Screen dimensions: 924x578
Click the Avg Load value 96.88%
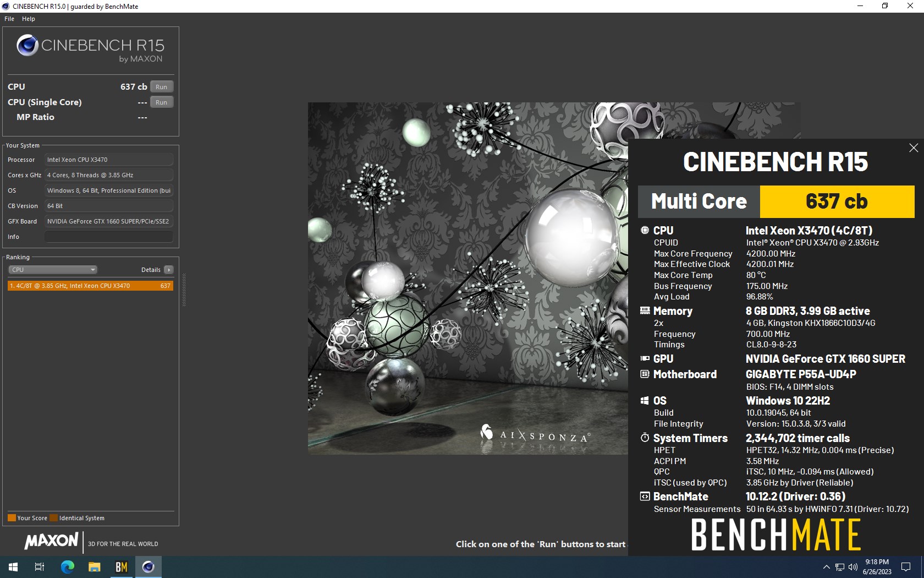pos(760,297)
